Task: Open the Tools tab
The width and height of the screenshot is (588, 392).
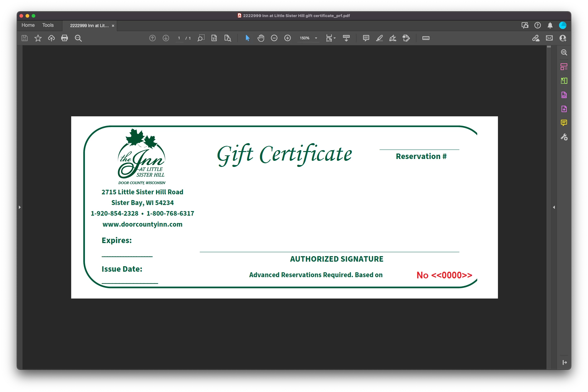Action: coord(48,25)
